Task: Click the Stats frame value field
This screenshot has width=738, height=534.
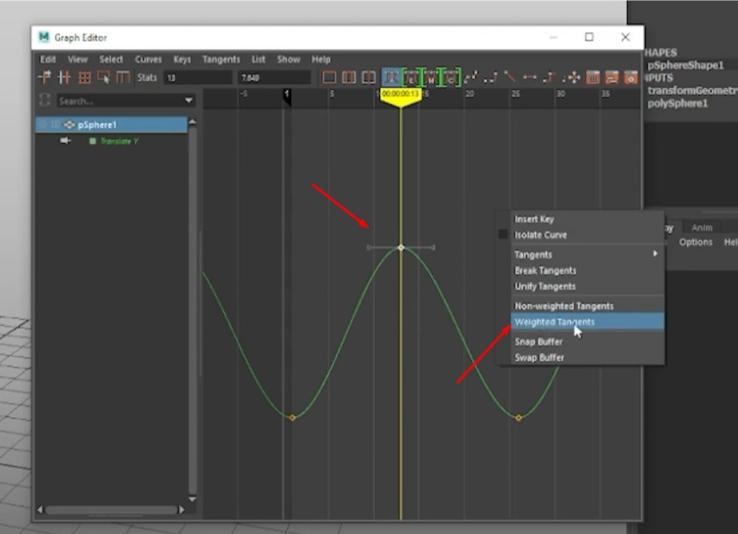Action: (x=197, y=77)
